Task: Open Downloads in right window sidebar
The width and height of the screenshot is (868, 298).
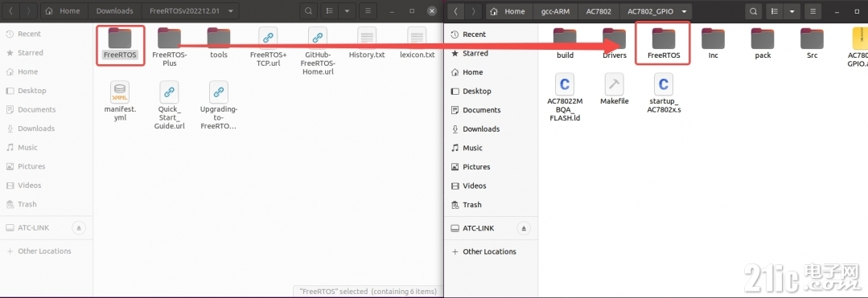Action: (491, 129)
